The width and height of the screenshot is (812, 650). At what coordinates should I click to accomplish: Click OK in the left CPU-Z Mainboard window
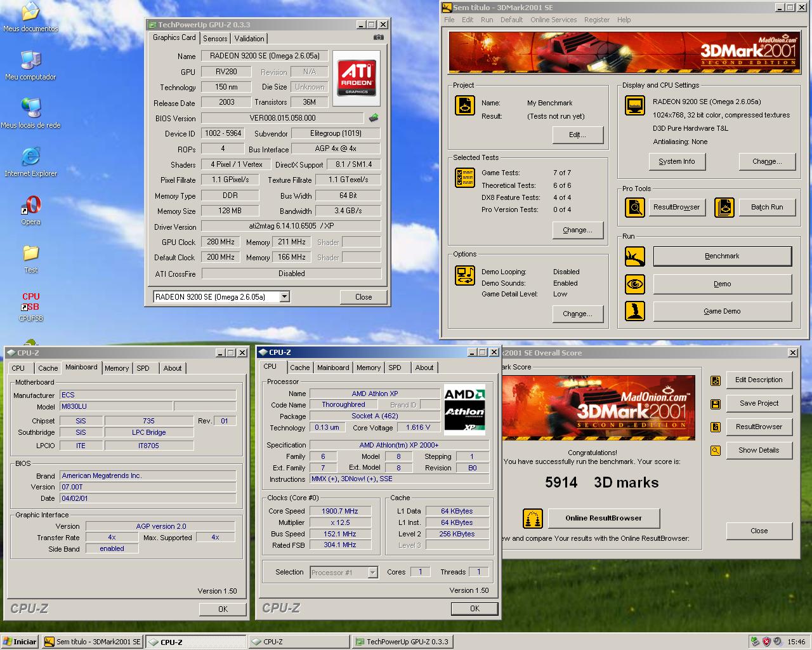tap(223, 609)
